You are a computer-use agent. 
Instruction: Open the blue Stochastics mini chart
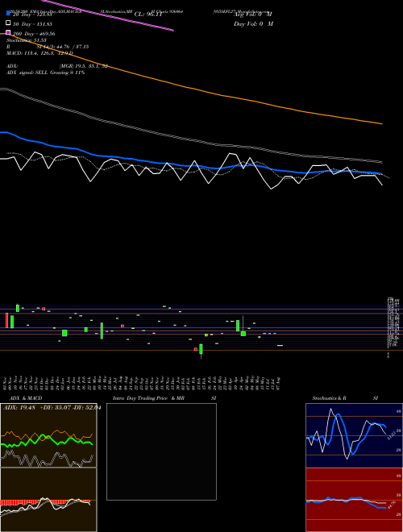click(x=354, y=435)
